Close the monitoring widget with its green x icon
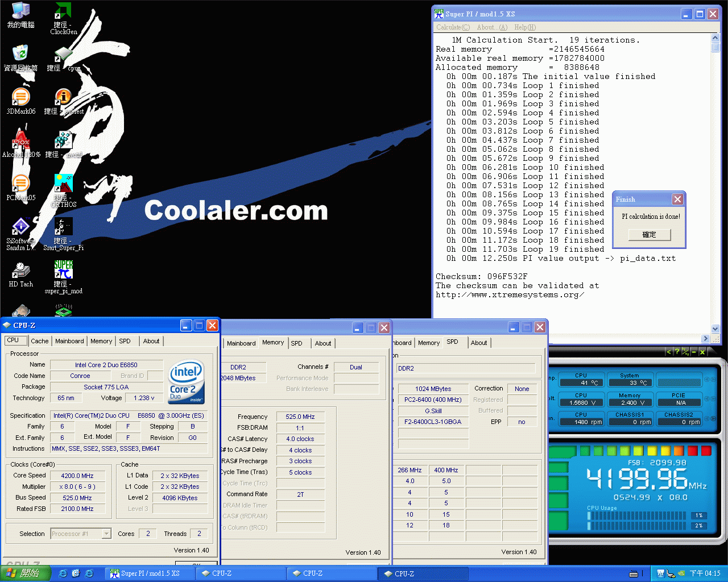This screenshot has width=728, height=582. (702, 352)
